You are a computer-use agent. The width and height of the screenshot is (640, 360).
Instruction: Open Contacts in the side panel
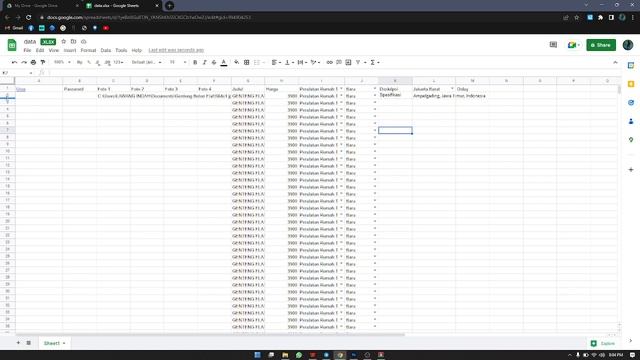(x=631, y=121)
